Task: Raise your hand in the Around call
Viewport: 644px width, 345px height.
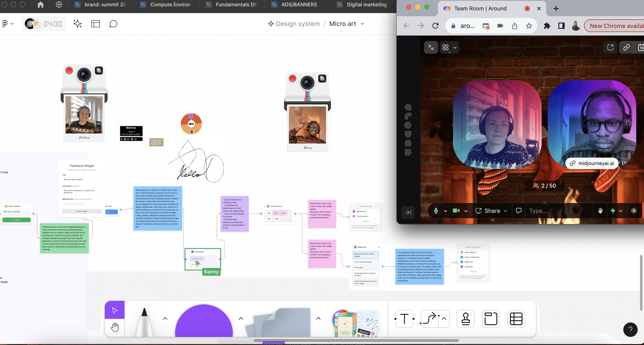Action: point(601,211)
